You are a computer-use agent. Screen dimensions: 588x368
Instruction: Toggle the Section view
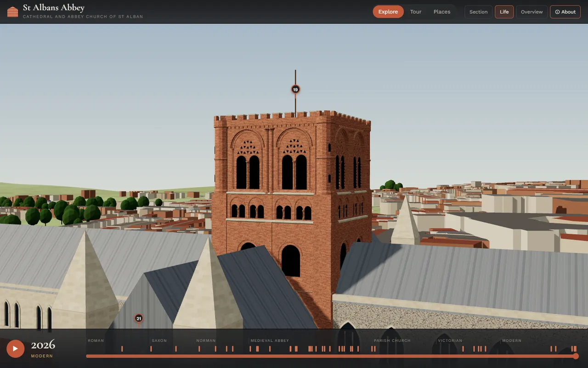(478, 12)
